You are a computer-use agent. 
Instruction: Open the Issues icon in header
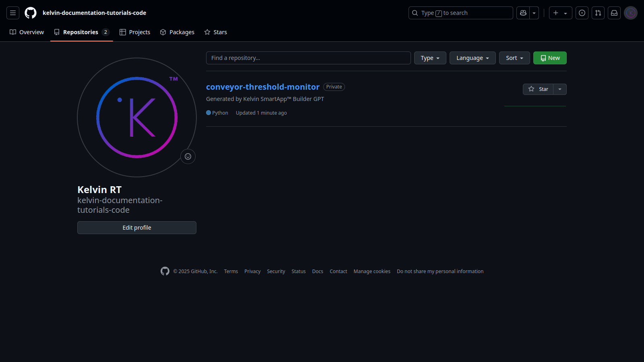(582, 13)
